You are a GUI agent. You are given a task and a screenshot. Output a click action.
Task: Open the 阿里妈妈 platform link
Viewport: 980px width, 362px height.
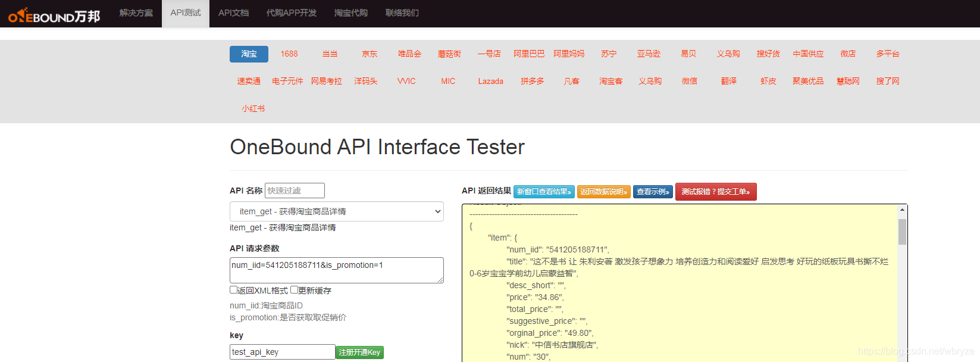[569, 54]
